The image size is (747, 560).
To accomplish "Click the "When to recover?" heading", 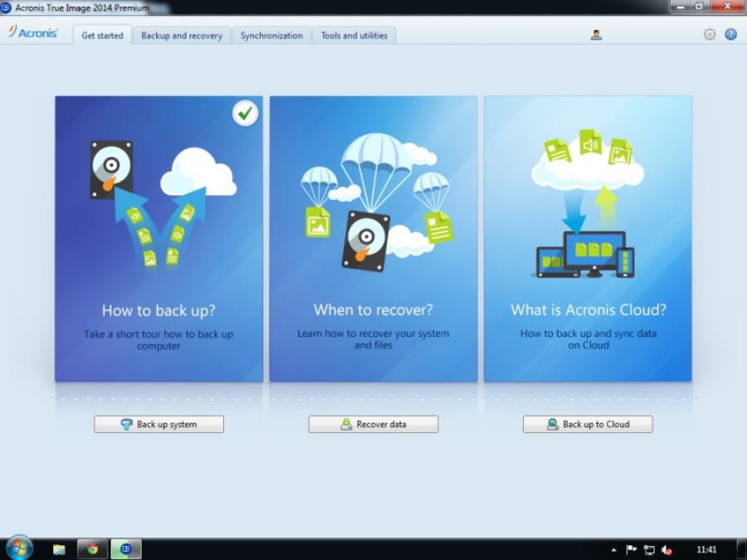I will pos(373,310).
